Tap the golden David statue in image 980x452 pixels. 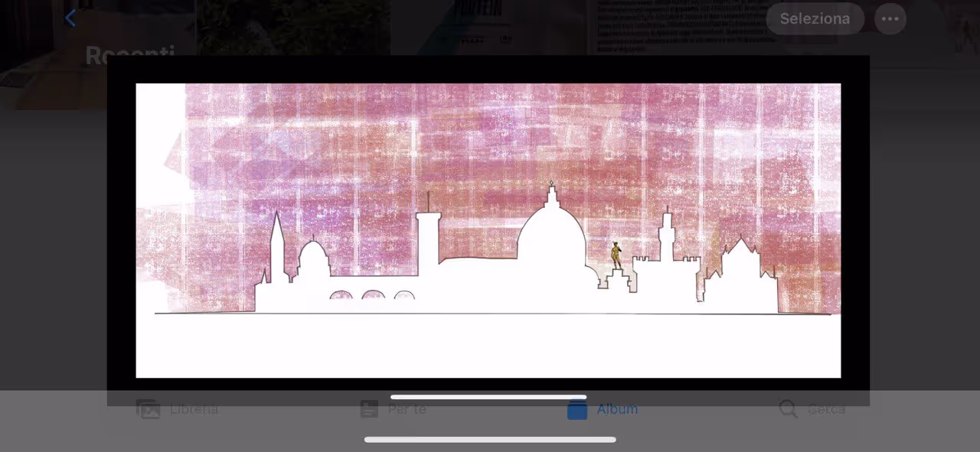point(616,255)
